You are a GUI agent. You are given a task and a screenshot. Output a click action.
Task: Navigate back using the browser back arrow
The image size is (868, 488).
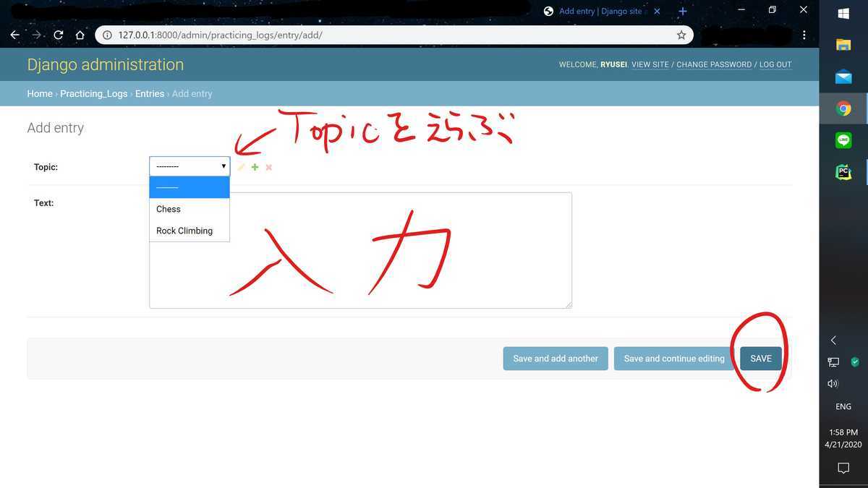[14, 34]
